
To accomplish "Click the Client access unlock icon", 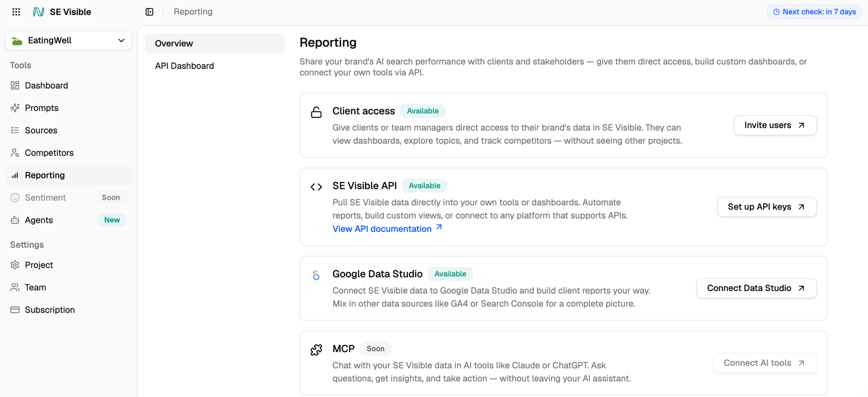I will click(x=316, y=112).
